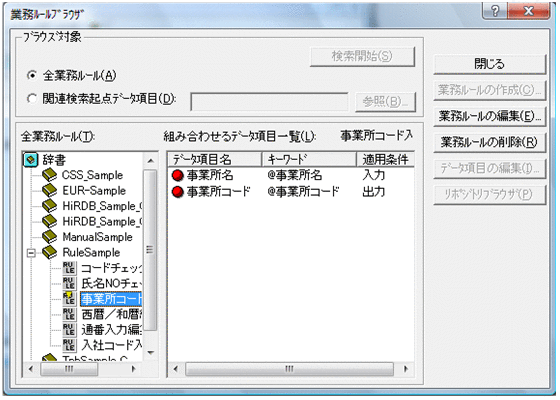Select the RuleSample tree item label

[x=91, y=252]
